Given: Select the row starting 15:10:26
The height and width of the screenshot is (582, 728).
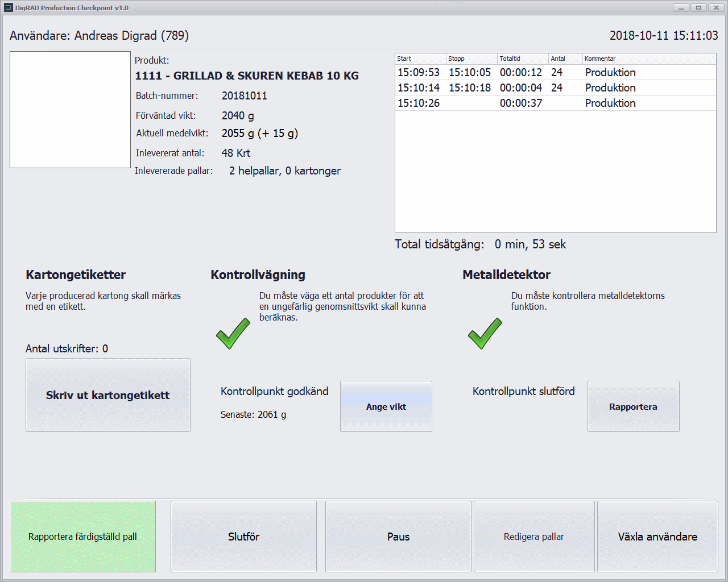Looking at the screenshot, I should pyautogui.click(x=556, y=103).
